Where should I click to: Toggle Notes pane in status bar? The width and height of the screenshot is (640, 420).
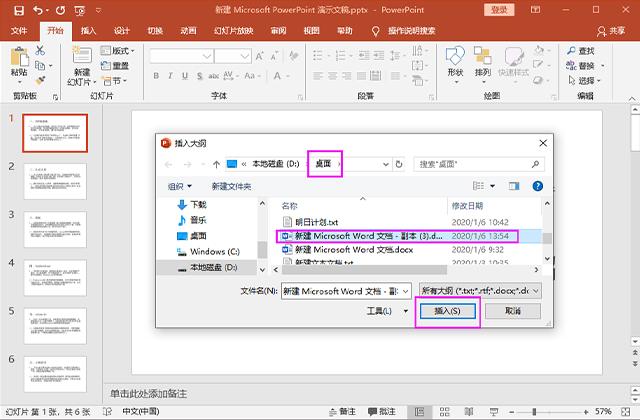coord(342,411)
